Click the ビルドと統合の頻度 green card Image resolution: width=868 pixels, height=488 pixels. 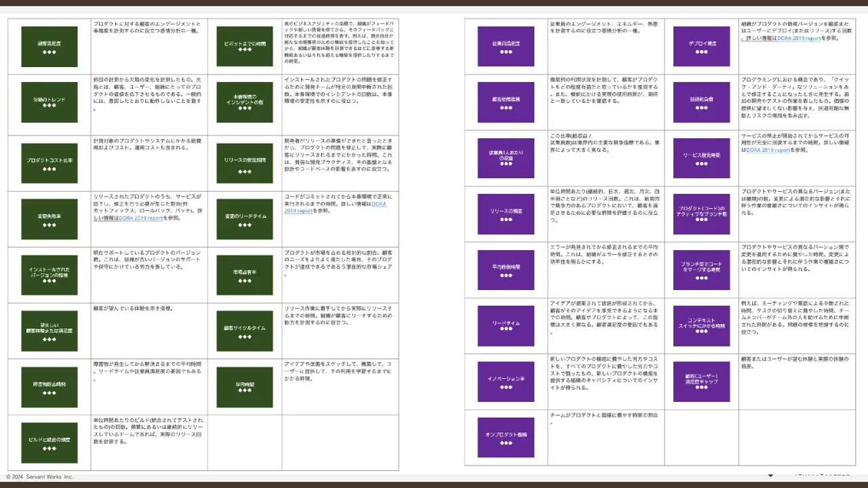(50, 443)
